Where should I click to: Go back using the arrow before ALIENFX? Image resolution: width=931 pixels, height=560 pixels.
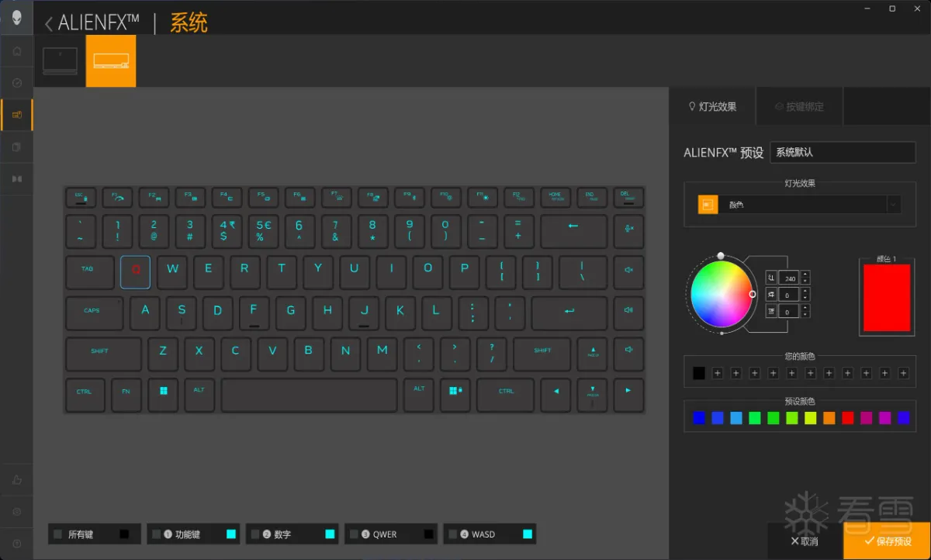click(x=49, y=23)
